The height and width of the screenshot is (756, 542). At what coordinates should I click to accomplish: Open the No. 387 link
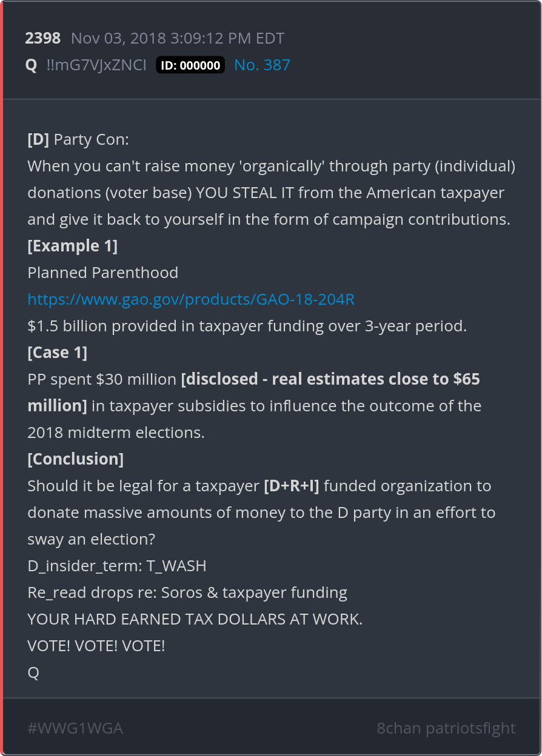click(x=262, y=65)
